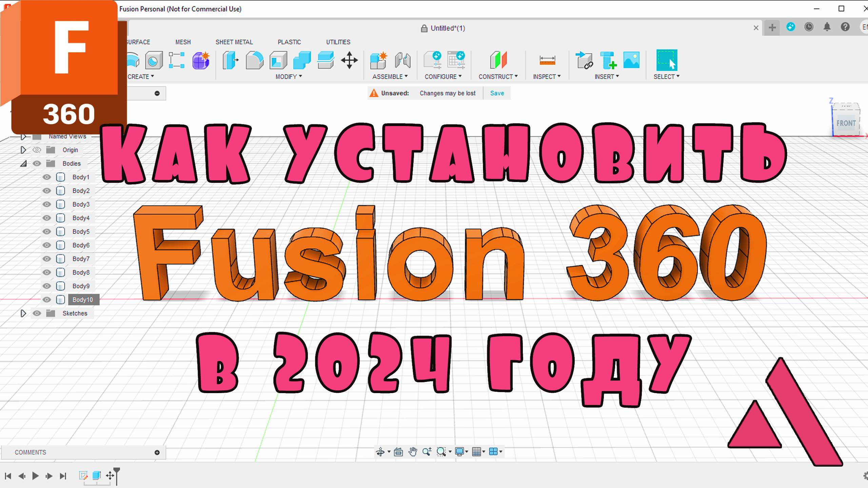Screen dimensions: 868x488
Task: Open the Help question mark icon
Action: coord(845,27)
